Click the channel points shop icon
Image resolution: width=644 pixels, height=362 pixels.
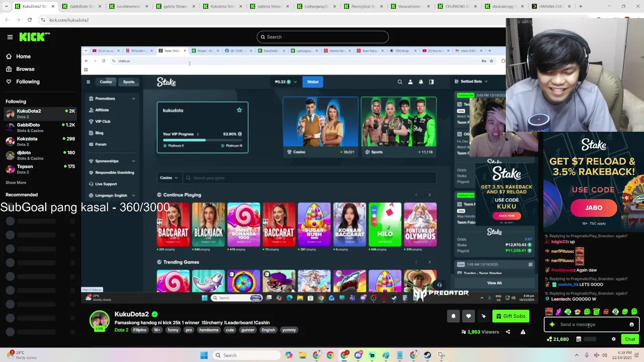[x=579, y=339]
